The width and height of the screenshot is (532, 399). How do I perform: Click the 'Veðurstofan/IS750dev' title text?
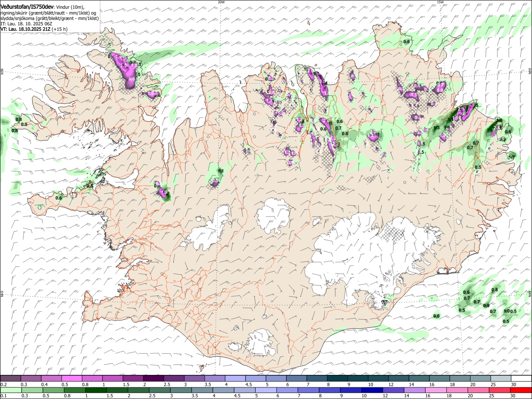pos(27,7)
